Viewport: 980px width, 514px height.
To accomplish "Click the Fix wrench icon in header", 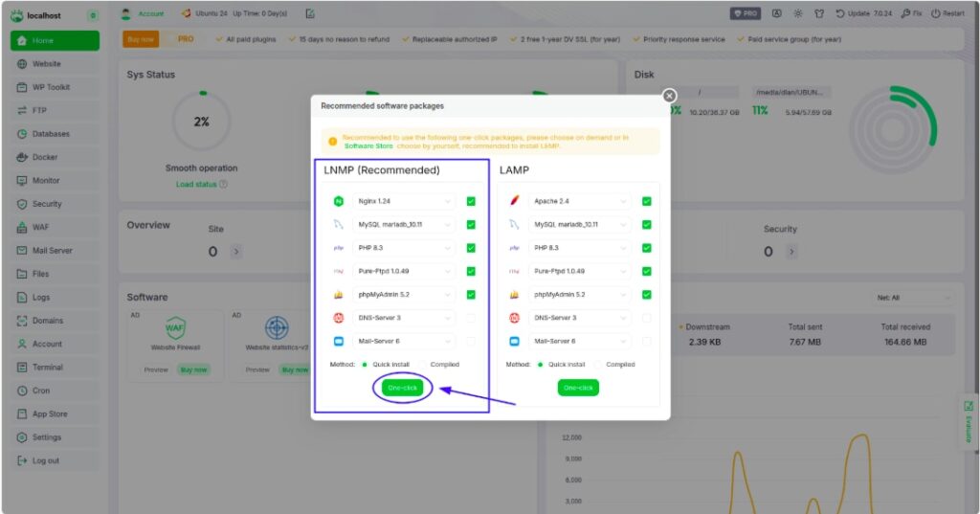I will (905, 13).
